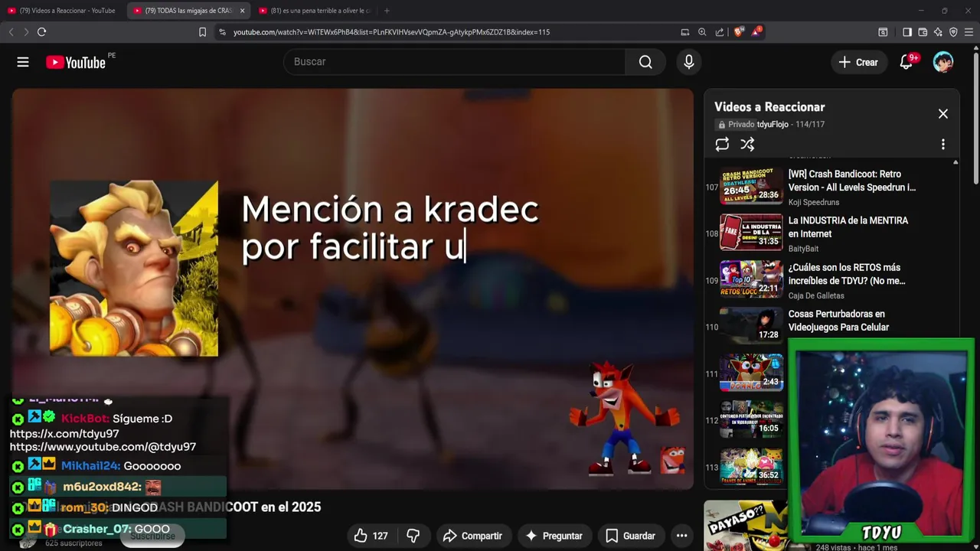Go back in browser history
This screenshot has height=551, width=980.
(11, 32)
